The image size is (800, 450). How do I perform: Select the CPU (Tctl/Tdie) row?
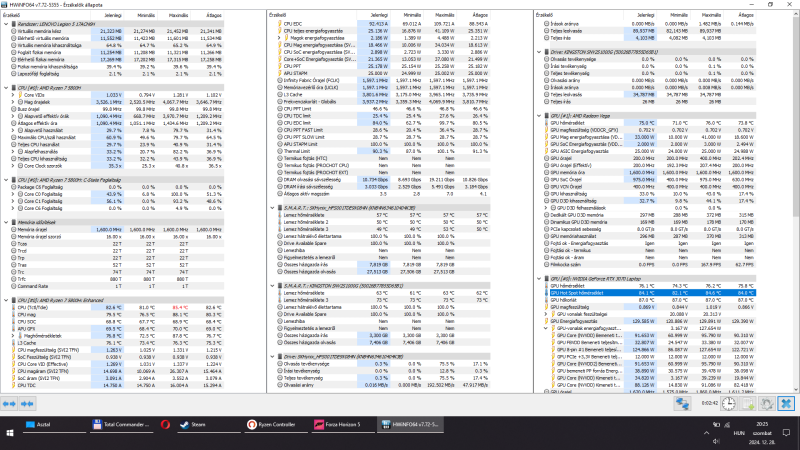[116, 308]
